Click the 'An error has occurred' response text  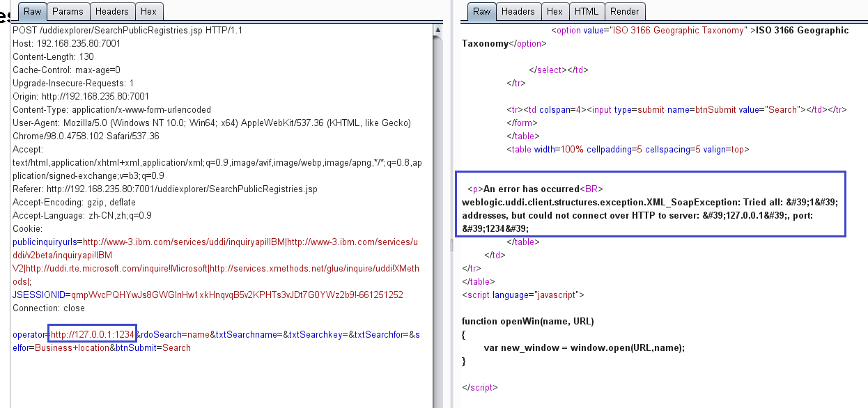[x=532, y=189]
